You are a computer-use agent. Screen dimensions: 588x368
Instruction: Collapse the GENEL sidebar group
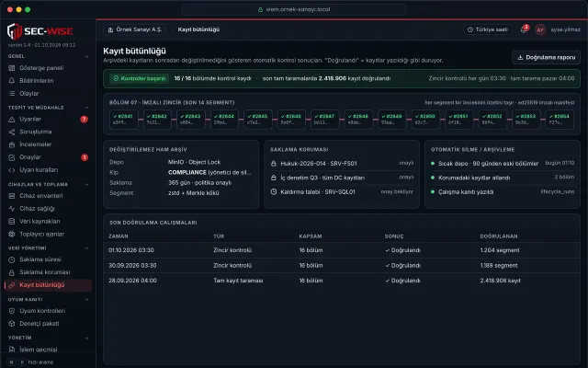click(86, 57)
